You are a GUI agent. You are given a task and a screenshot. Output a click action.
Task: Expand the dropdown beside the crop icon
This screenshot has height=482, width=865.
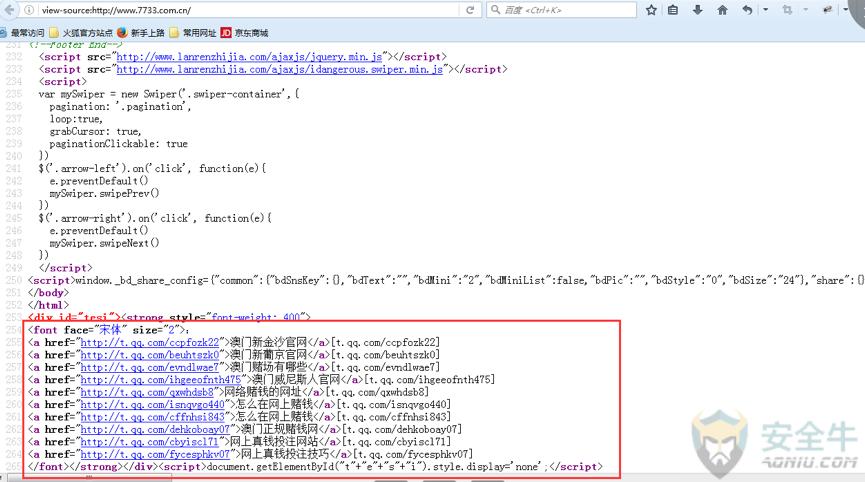click(x=805, y=10)
